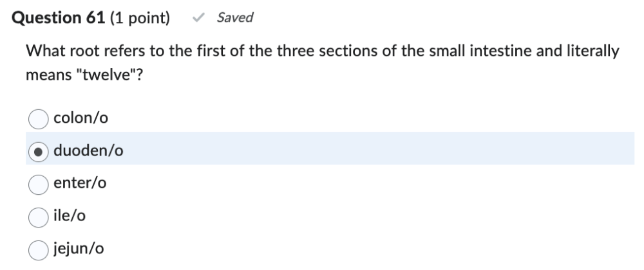Click the Saved status text

coord(234,18)
